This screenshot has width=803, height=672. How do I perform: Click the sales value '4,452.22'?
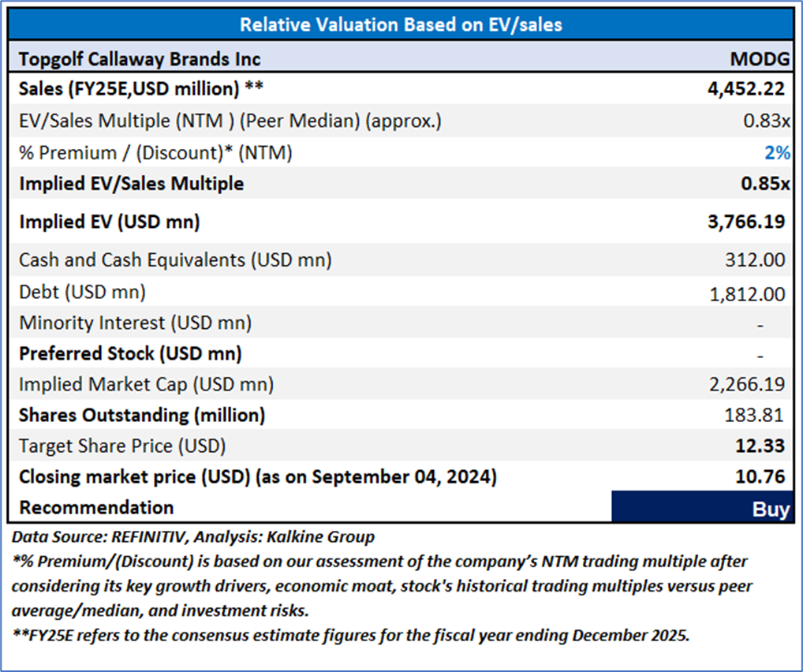coord(746,88)
